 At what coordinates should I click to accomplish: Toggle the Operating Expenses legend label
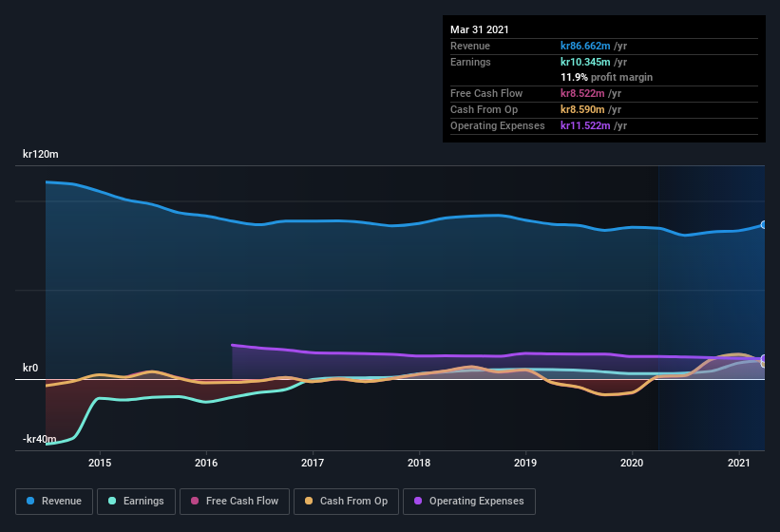coord(476,501)
